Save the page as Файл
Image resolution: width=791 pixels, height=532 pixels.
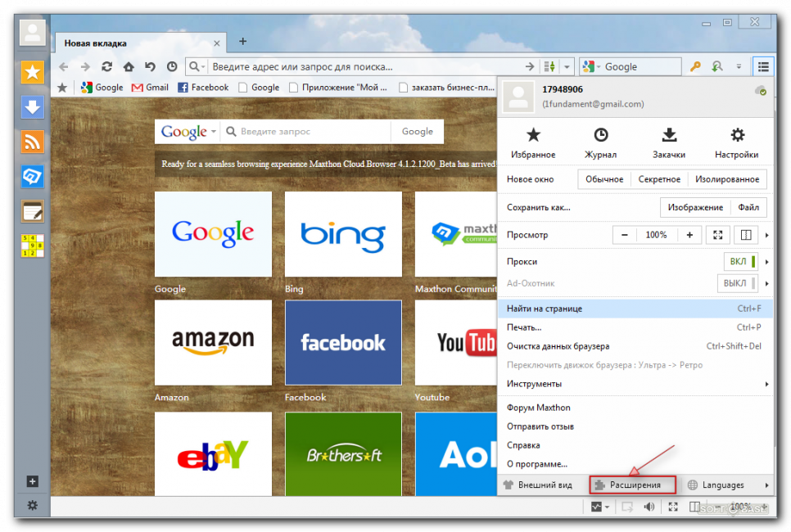tap(748, 208)
